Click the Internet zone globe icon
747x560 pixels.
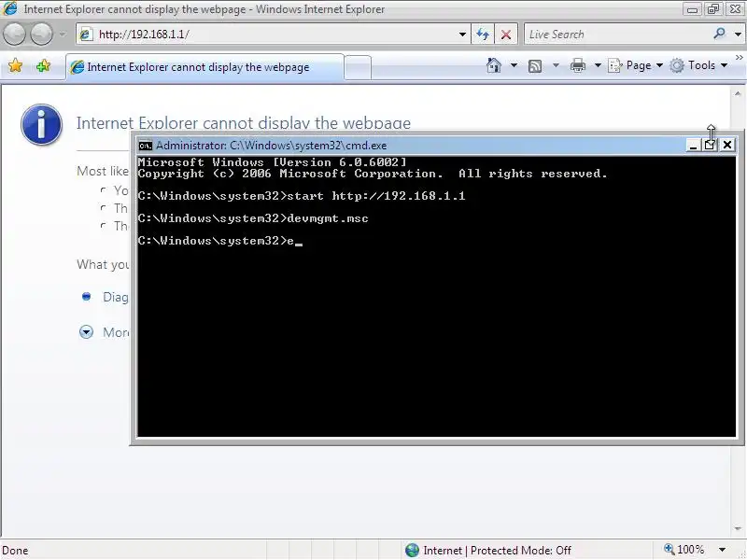click(412, 550)
